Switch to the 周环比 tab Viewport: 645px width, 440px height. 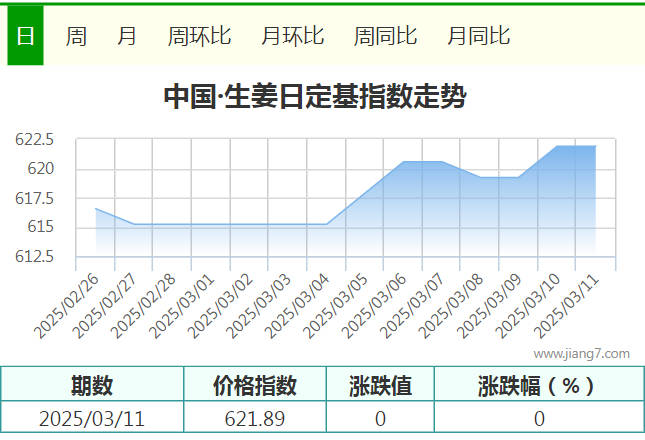pyautogui.click(x=199, y=37)
